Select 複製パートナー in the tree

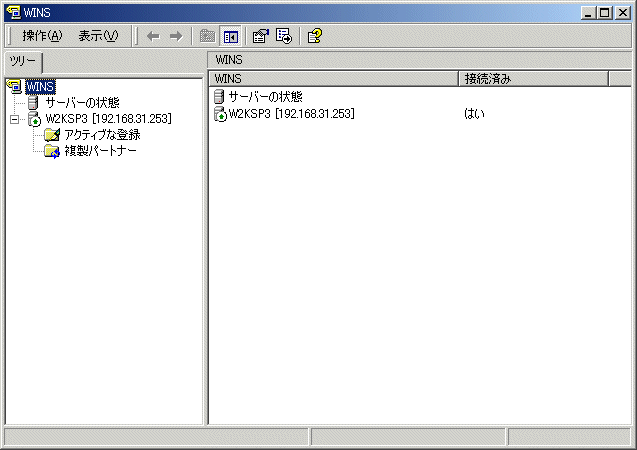[100, 151]
